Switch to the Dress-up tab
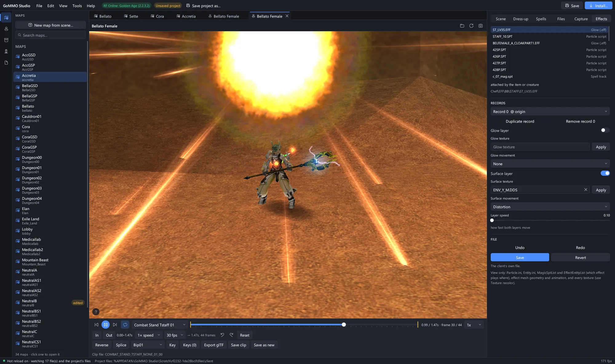The width and height of the screenshot is (615, 364). point(521,19)
